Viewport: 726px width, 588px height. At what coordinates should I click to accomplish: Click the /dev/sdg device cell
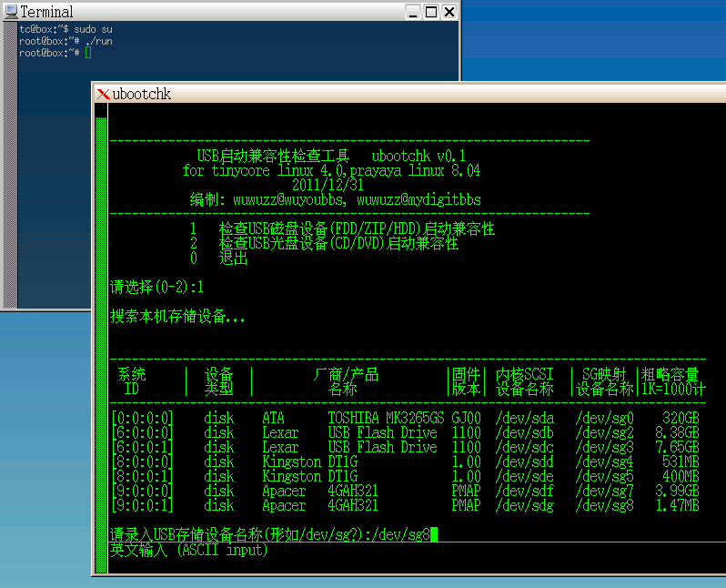coord(525,505)
